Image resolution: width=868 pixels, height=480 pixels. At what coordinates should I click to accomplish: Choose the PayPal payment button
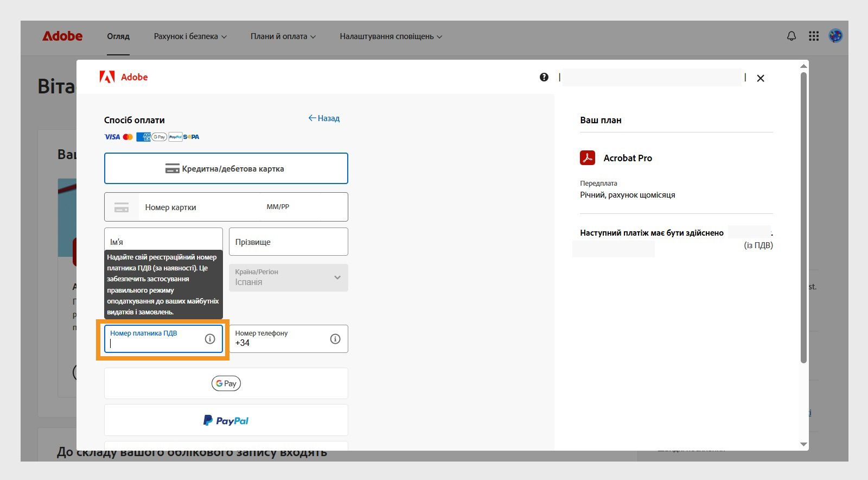pos(226,420)
